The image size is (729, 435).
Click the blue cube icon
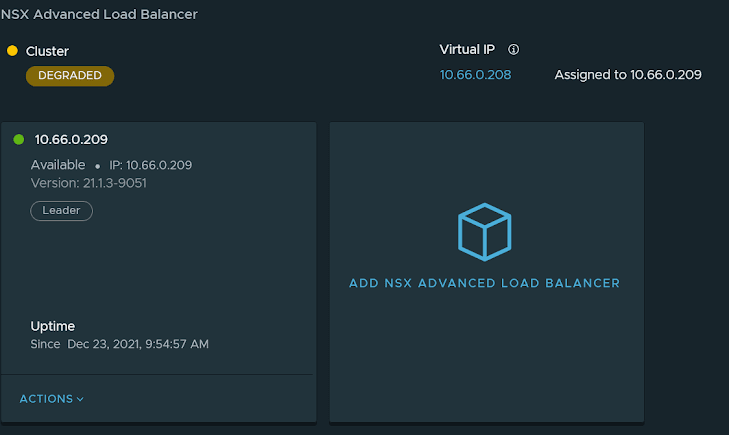[x=484, y=232]
